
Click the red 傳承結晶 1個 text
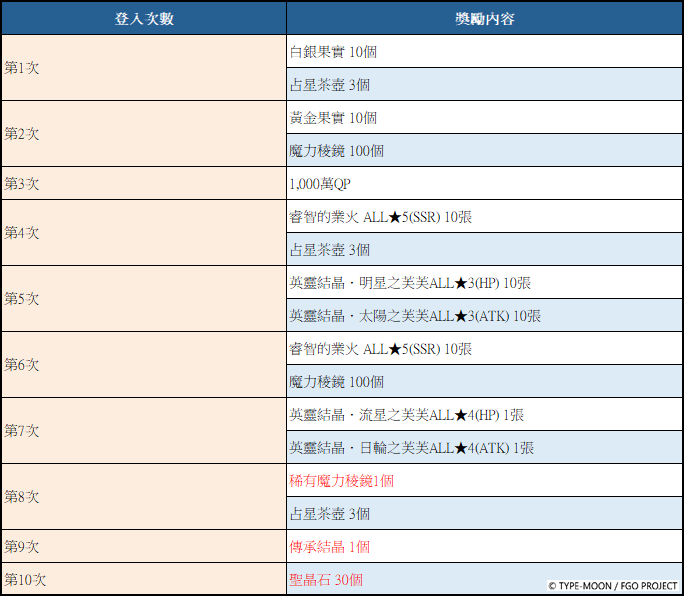coord(330,547)
